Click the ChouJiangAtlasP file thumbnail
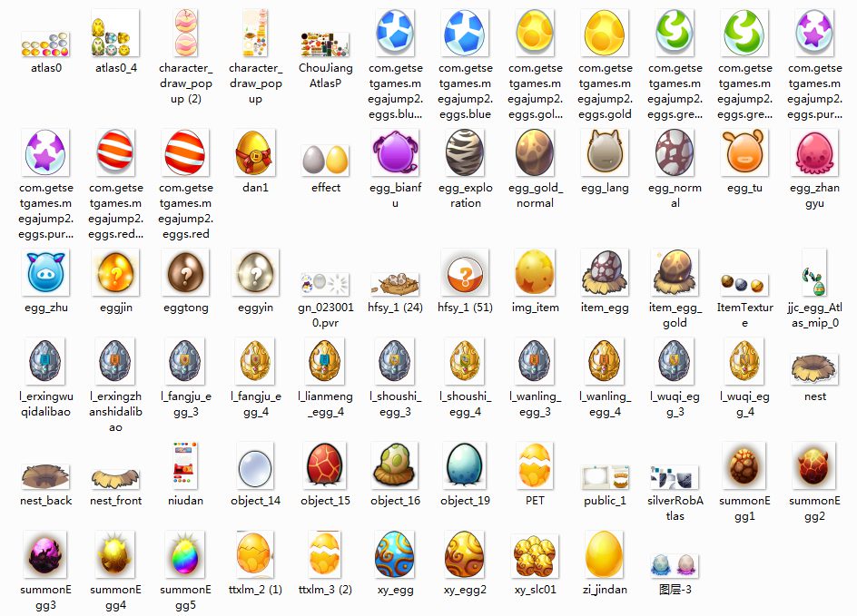The height and width of the screenshot is (616, 857). tap(326, 44)
